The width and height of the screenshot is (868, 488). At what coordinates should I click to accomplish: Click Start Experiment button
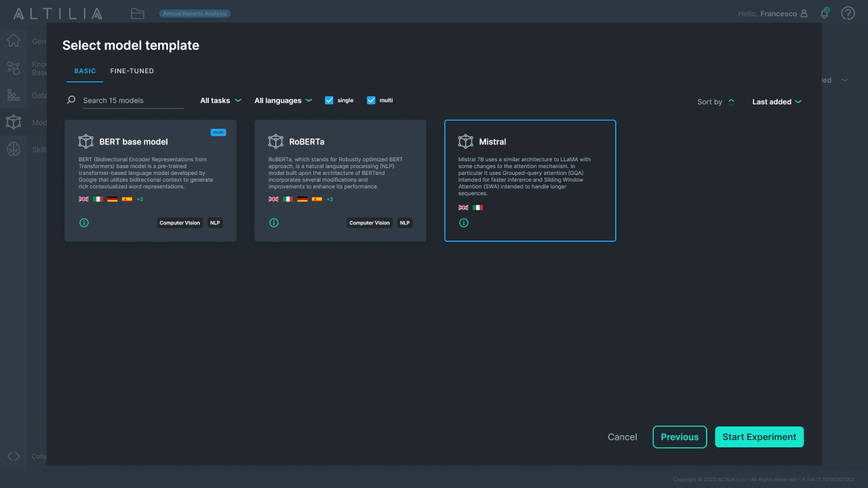(x=759, y=437)
